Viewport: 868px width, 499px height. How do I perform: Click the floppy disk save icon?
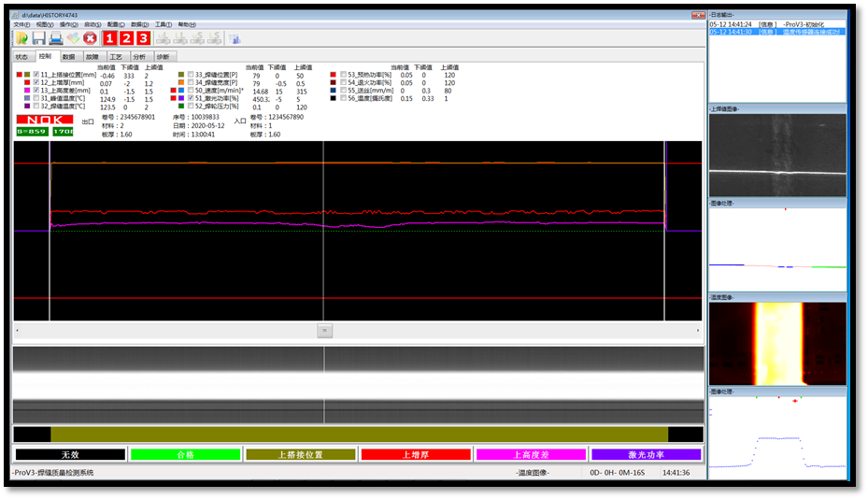38,38
